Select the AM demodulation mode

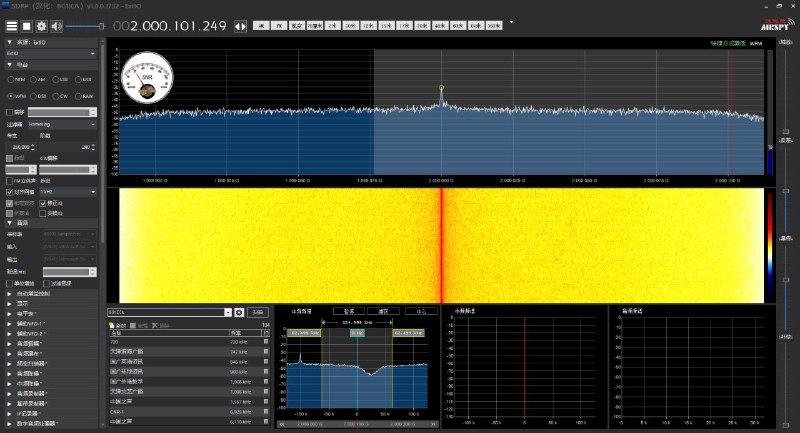click(x=37, y=79)
